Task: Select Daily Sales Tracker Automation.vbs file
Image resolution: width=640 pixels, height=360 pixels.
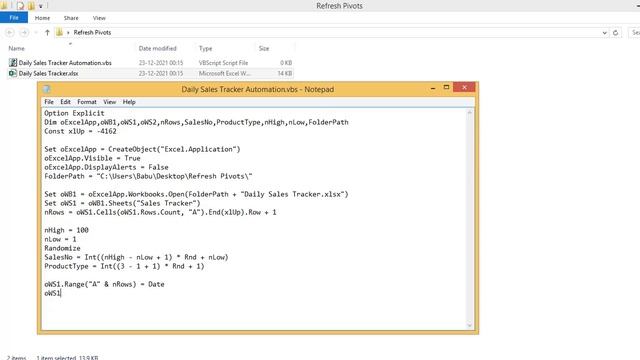Action: 65,63
